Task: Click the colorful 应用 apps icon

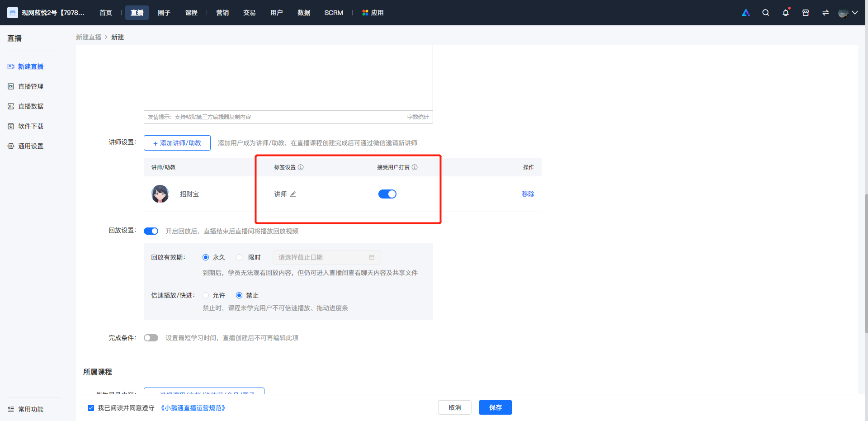Action: click(365, 13)
